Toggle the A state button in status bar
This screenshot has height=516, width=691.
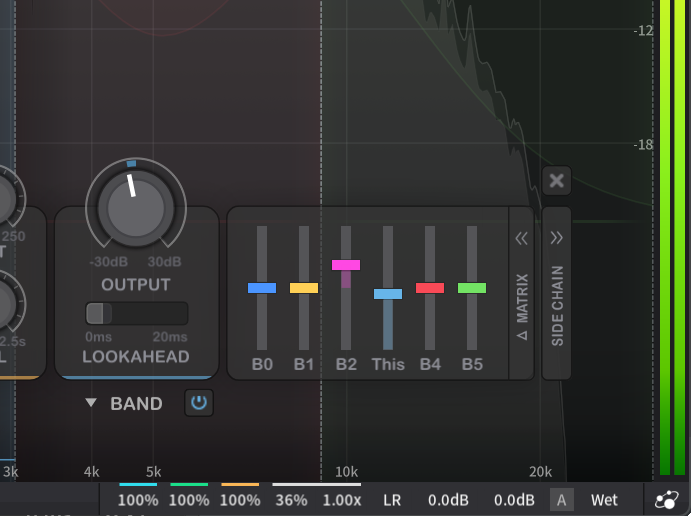(x=561, y=500)
